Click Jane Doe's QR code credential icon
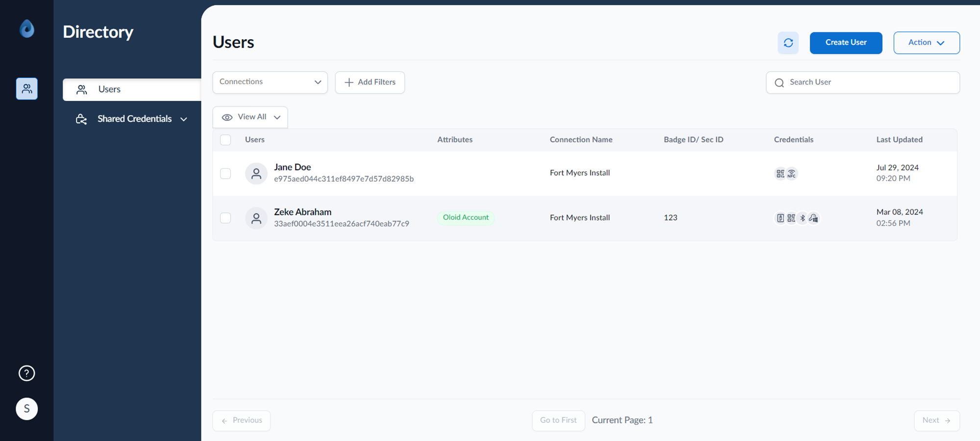Viewport: 980px width, 441px height. pyautogui.click(x=781, y=174)
